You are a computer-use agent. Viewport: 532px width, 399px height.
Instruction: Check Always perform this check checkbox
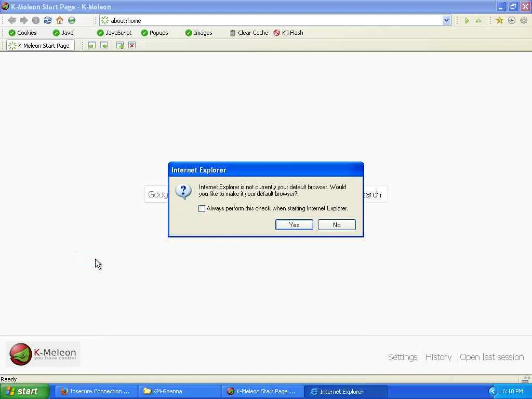(202, 209)
